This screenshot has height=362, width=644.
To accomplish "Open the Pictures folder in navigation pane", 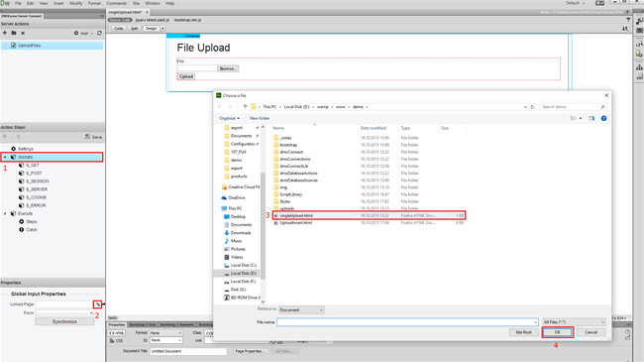I will coord(235,249).
